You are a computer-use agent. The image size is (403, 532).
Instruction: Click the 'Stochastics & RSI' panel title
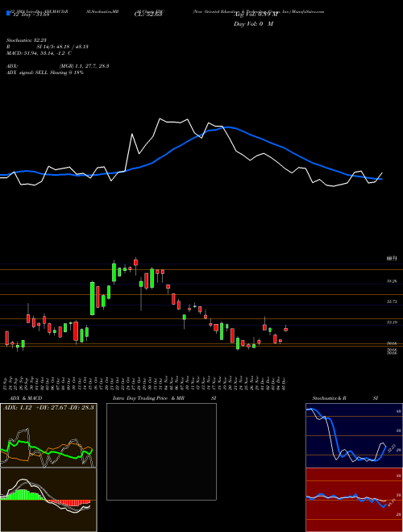[x=345, y=398]
